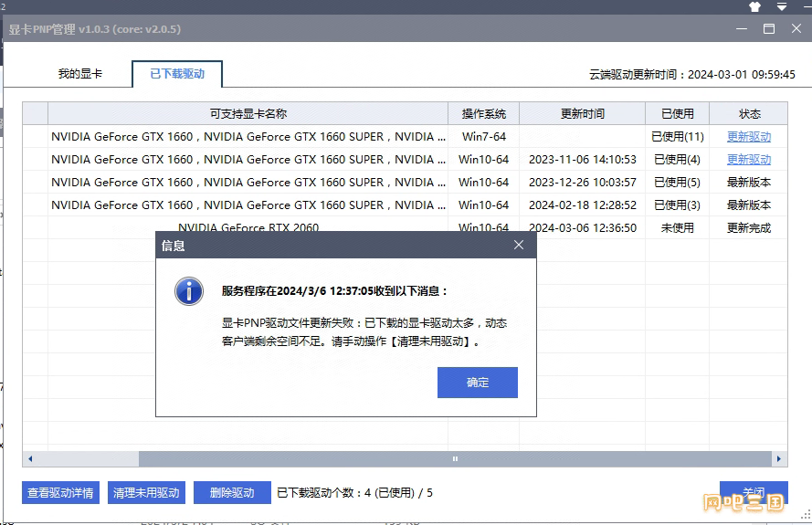Click 最新版本 status in the 2024-02-18 row
Screen dimensions: 812x525
click(749, 205)
